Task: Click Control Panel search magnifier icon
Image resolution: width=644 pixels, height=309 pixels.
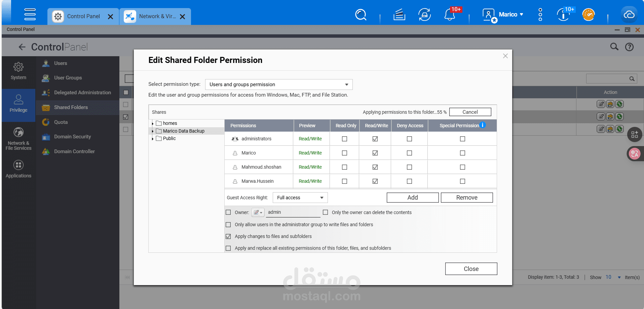Action: click(614, 47)
